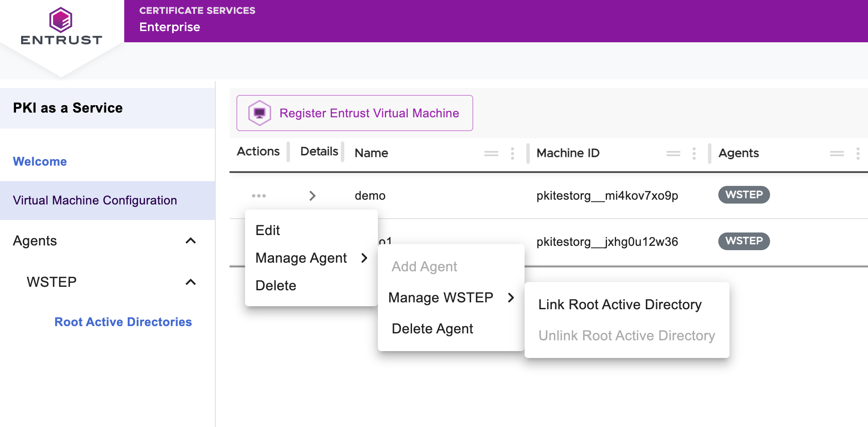Select Edit from the context menu

point(267,230)
